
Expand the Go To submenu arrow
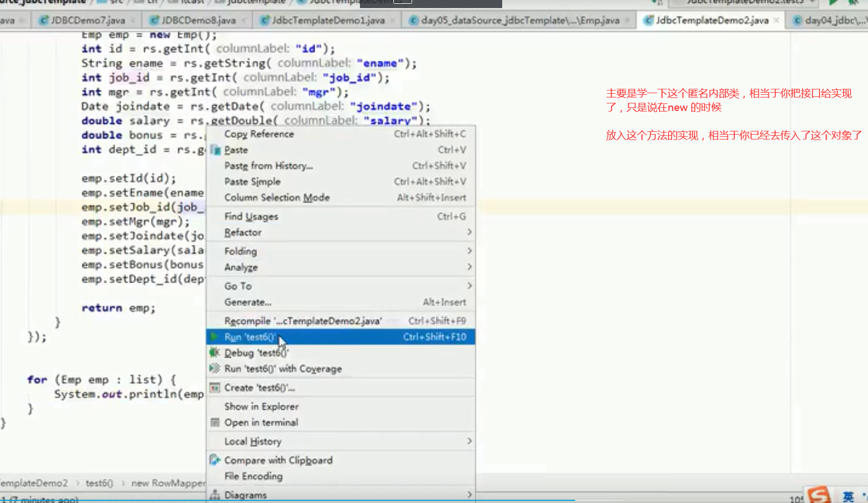[469, 285]
